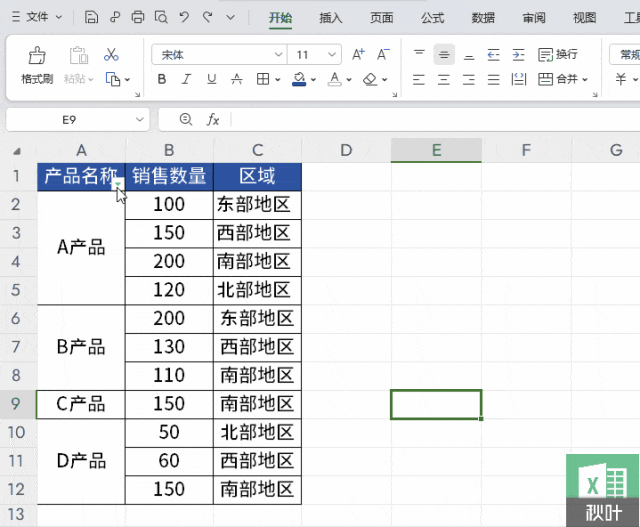Open Name Box dropdown arrow
The width and height of the screenshot is (640, 527).
point(140,120)
